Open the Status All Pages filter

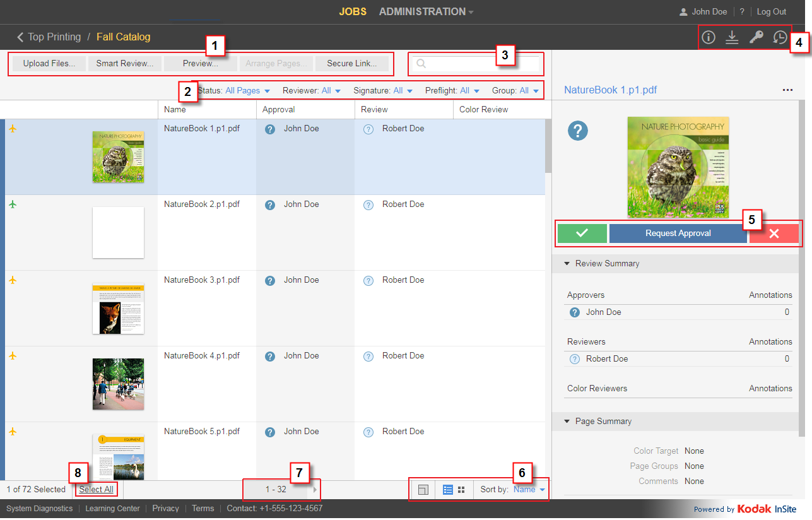tap(247, 91)
